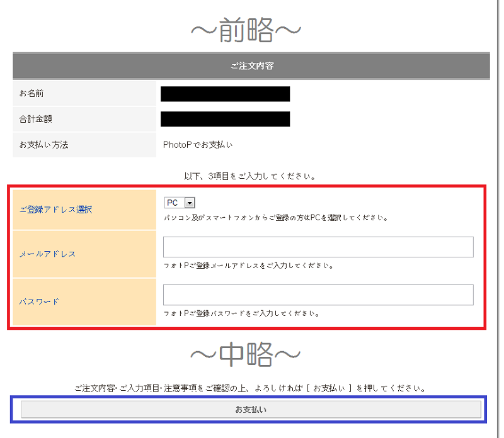Select the 以下、3項目をご入力してください instruction
Viewport: 504px width, 438px height.
pos(250,176)
